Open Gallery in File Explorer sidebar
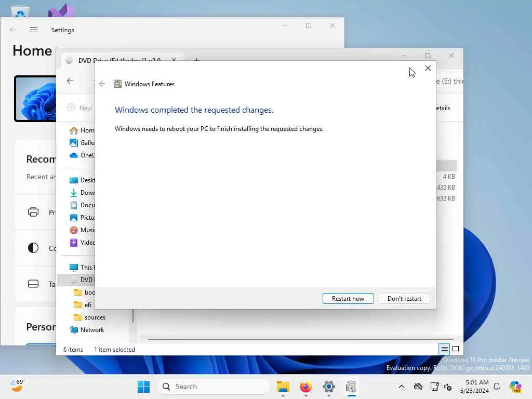Screen dimensions: 532x399 82,143
